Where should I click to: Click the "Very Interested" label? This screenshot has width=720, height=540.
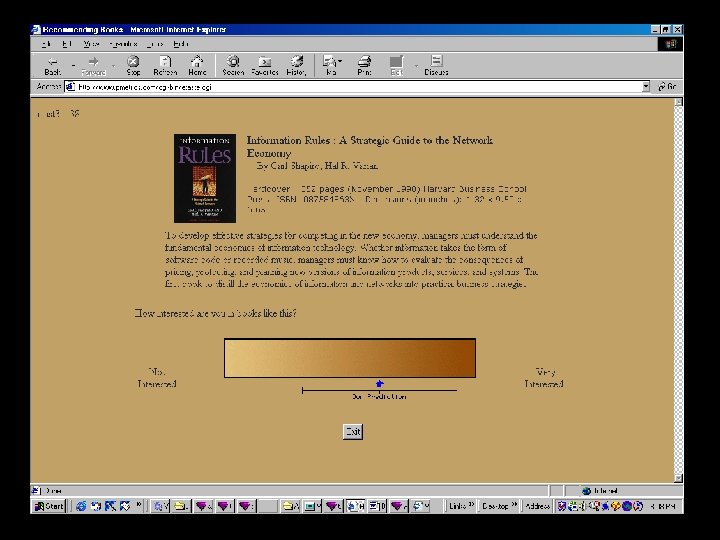[544, 377]
